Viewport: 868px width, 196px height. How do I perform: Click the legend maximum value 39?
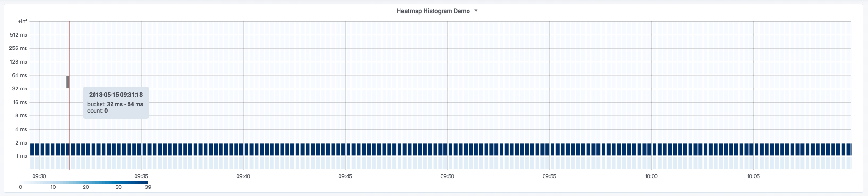click(x=148, y=187)
